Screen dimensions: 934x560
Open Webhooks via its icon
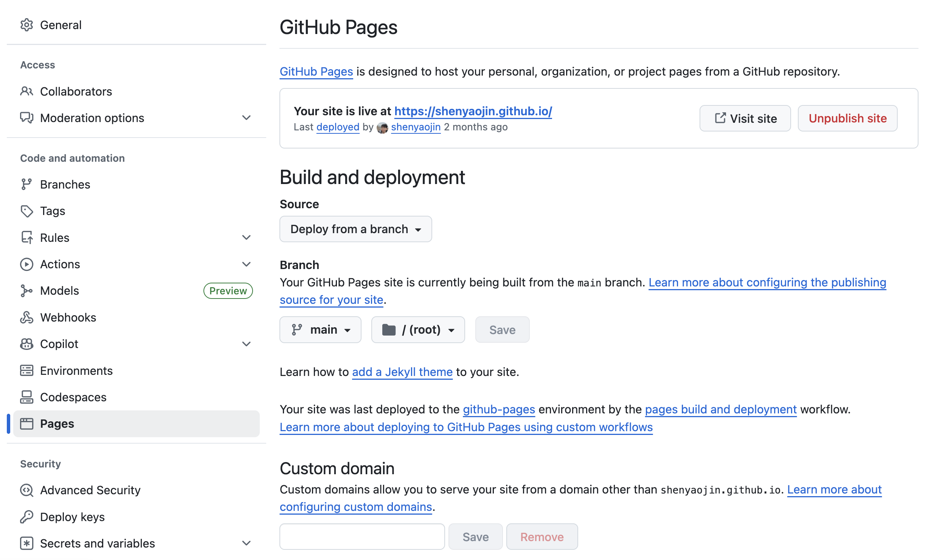[x=26, y=317]
